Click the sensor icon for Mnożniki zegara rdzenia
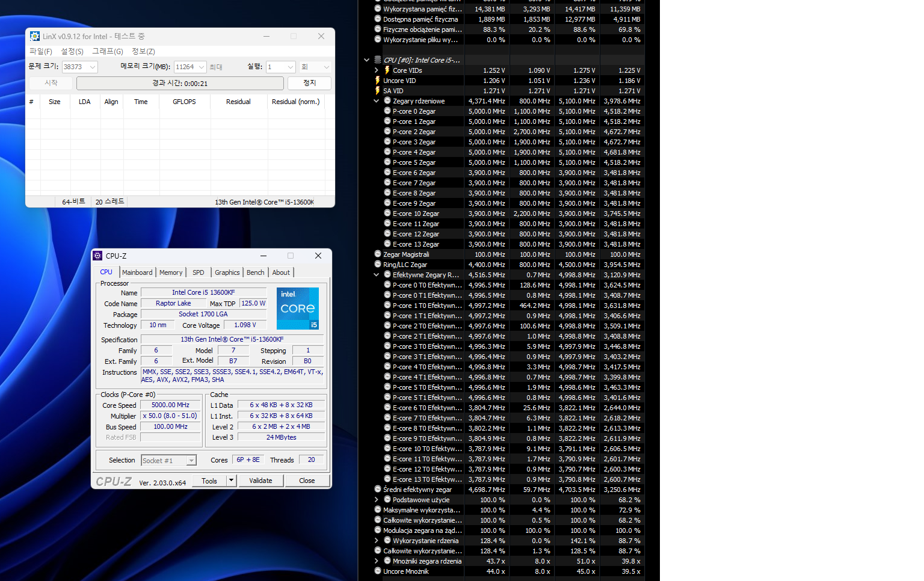The image size is (924, 581). coord(387,561)
